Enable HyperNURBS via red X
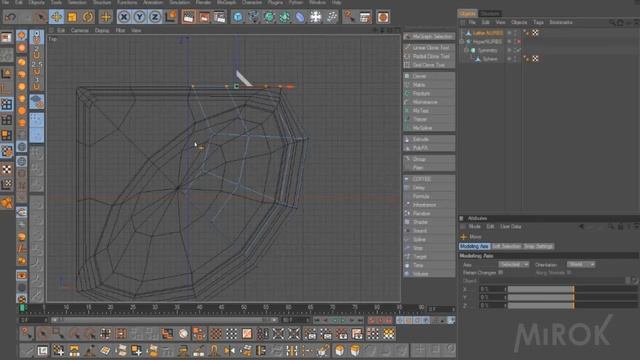Image resolution: width=640 pixels, height=360 pixels. click(x=518, y=42)
